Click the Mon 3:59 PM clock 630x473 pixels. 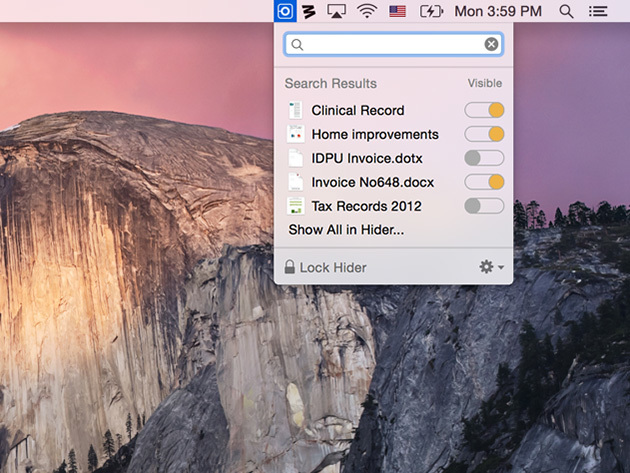(x=498, y=11)
